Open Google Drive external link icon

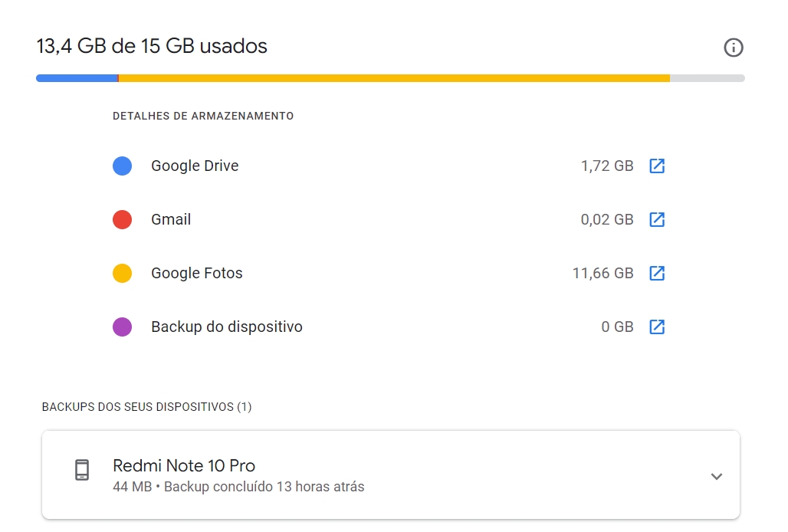point(657,166)
